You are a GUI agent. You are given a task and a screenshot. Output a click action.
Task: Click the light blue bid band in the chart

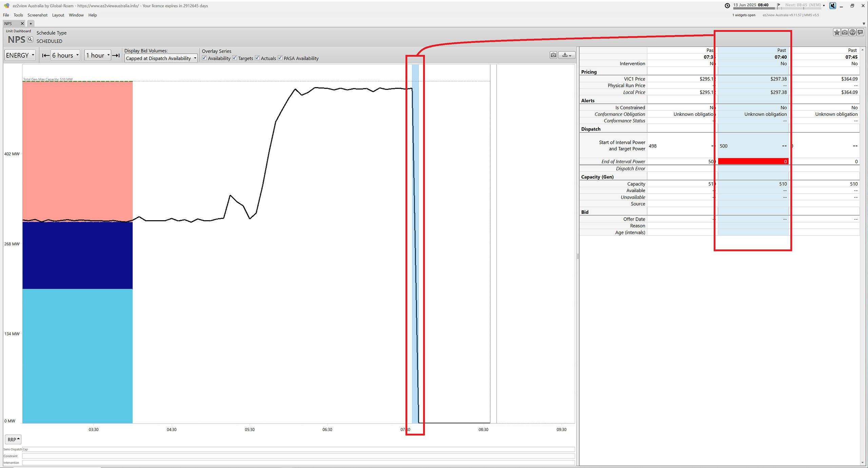78,356
